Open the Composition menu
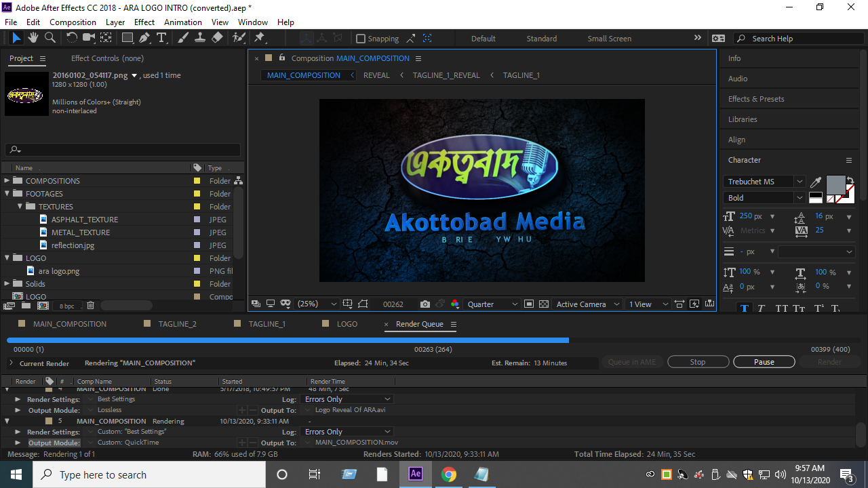The width and height of the screenshot is (868, 488). coord(73,22)
